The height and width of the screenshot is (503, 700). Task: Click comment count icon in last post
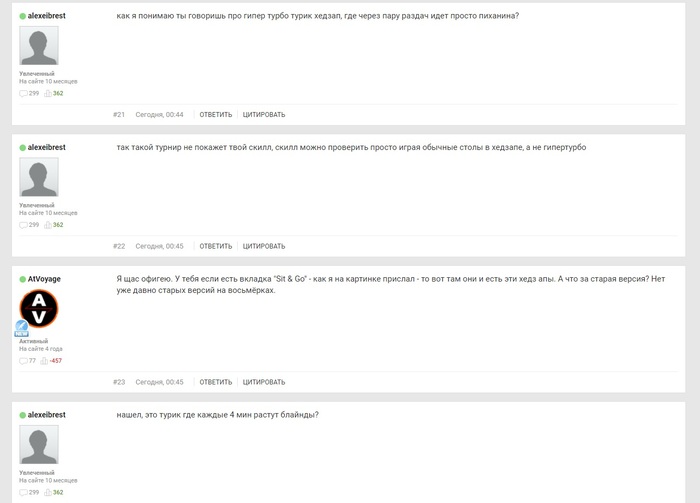[23, 492]
